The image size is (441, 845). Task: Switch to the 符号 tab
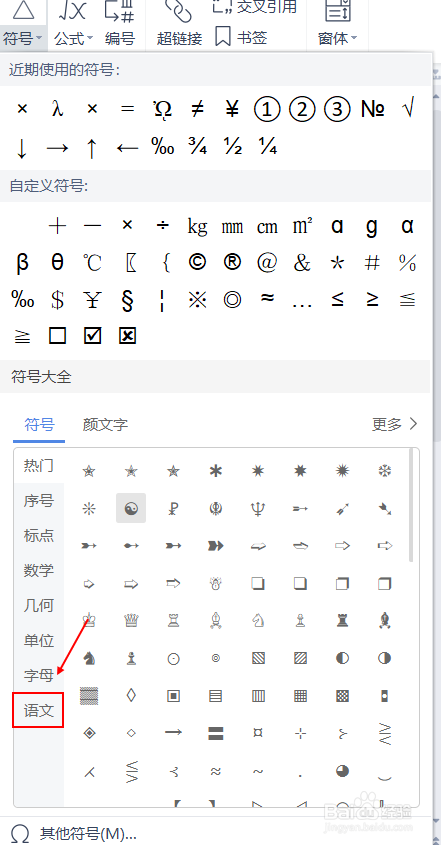39,425
